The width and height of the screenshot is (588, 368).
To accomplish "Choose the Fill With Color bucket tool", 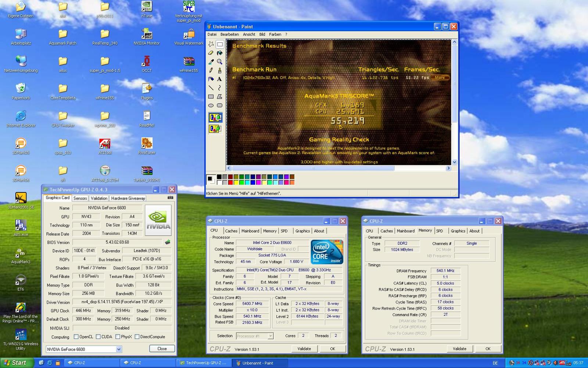I will click(220, 53).
